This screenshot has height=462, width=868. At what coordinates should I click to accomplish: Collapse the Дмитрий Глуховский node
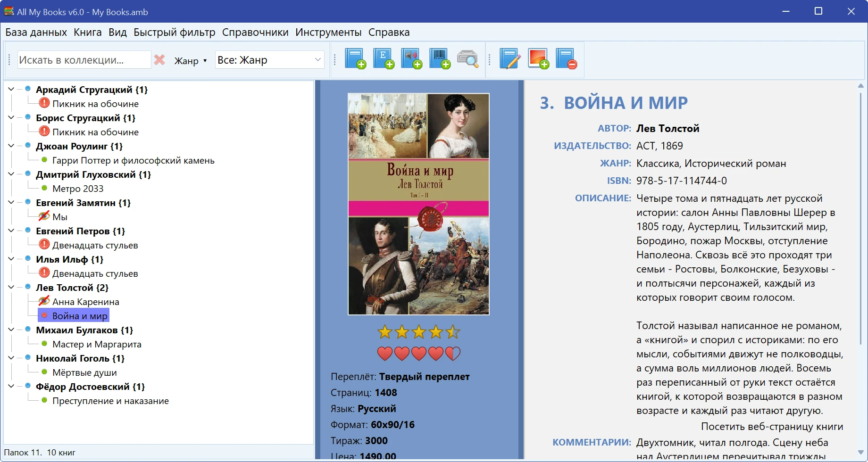pyautogui.click(x=11, y=174)
